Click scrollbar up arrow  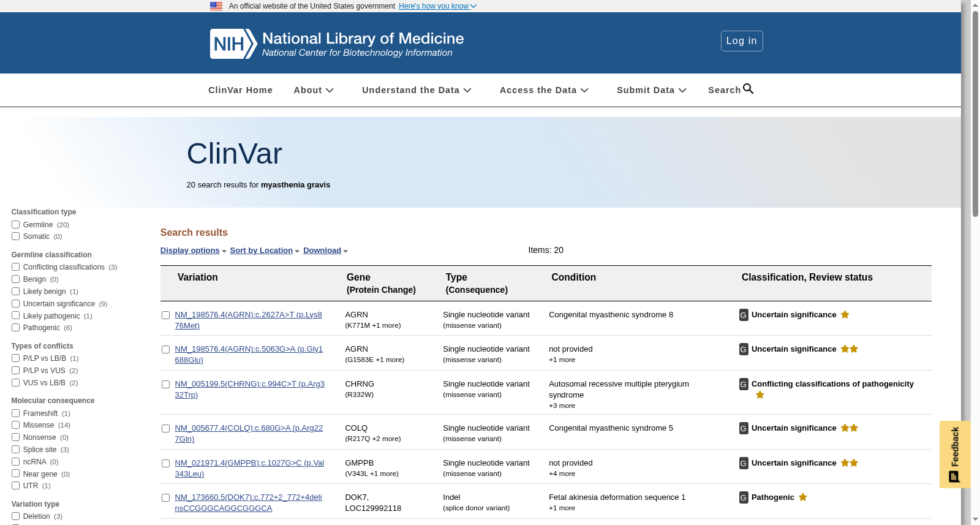(975, 4)
